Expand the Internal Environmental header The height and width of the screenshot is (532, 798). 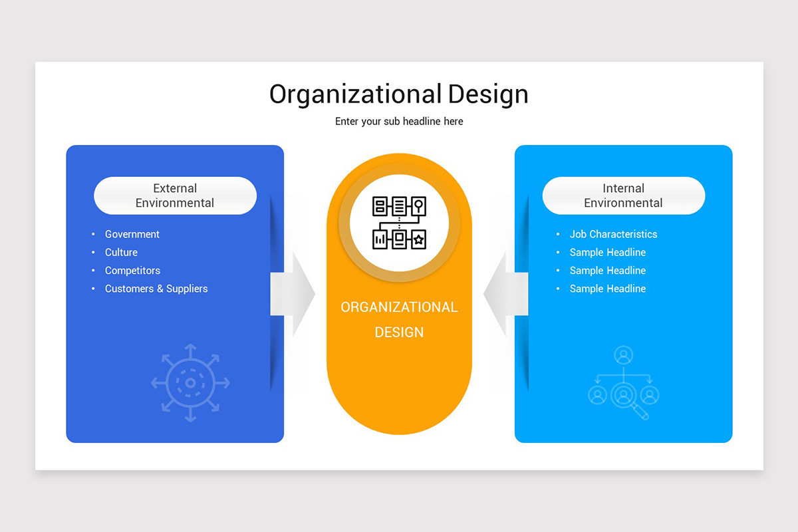pos(623,196)
